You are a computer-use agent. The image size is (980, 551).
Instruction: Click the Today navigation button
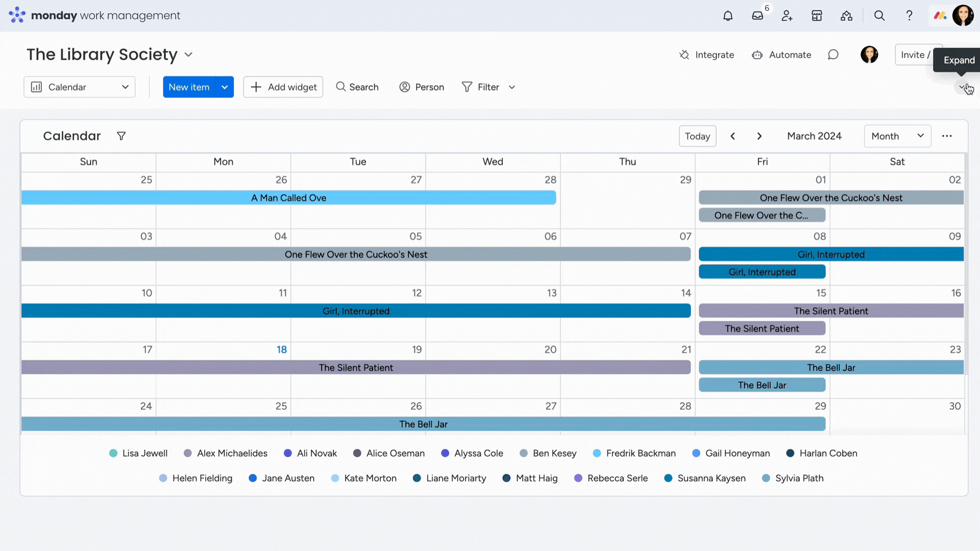point(697,136)
